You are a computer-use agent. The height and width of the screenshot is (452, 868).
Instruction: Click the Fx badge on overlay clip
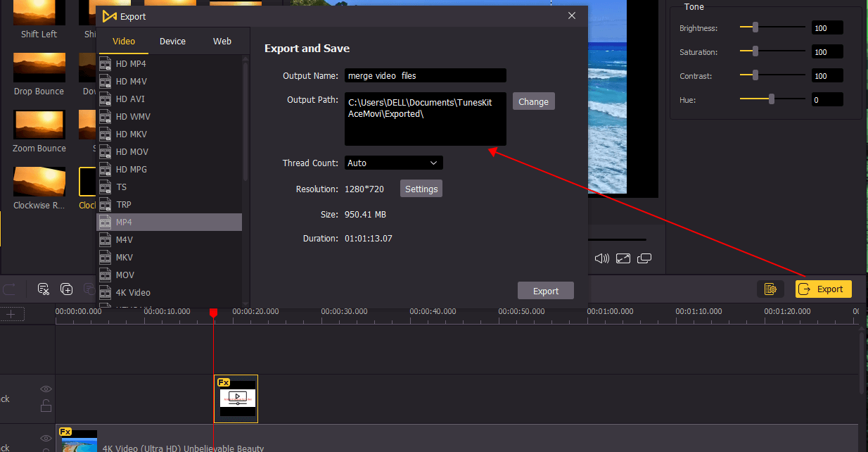[224, 382]
